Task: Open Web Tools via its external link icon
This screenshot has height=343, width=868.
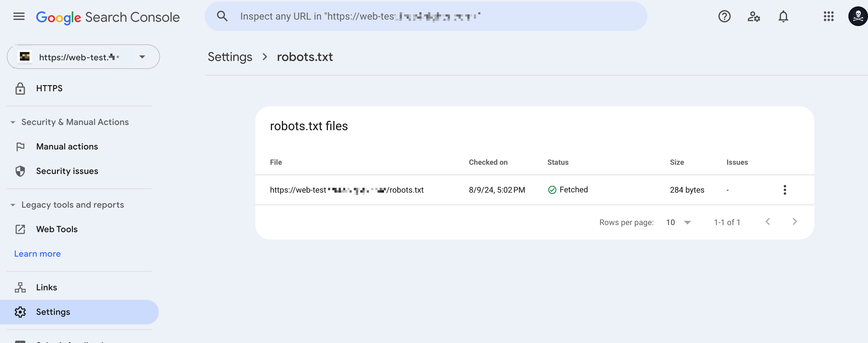Action: [x=20, y=229]
